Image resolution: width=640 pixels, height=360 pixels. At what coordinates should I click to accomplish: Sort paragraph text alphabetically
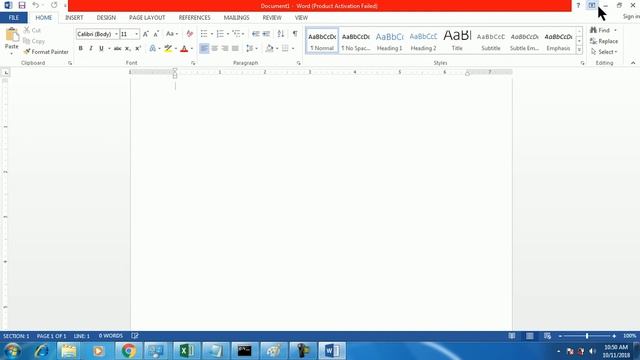click(281, 34)
